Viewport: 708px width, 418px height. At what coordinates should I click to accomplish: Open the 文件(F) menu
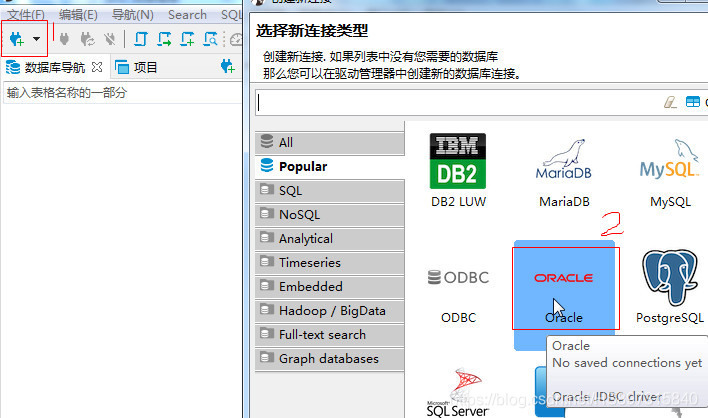tap(26, 15)
